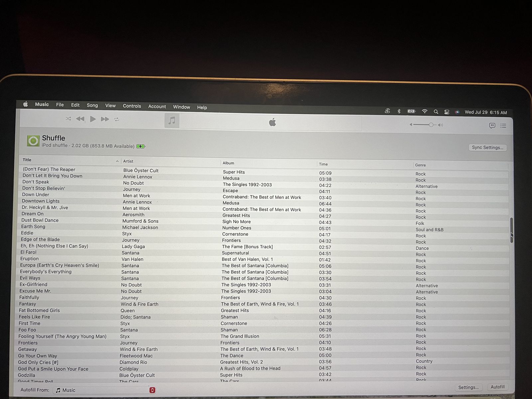Open the lyrics panel icon
Screen dimensions: 532x399
click(492, 126)
